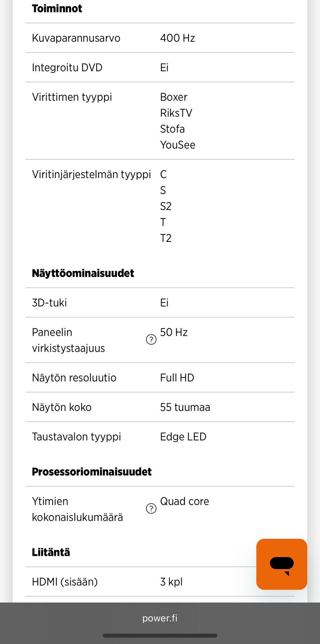This screenshot has width=320, height=644.
Task: Select the Edge LED backlight value
Action: click(183, 437)
